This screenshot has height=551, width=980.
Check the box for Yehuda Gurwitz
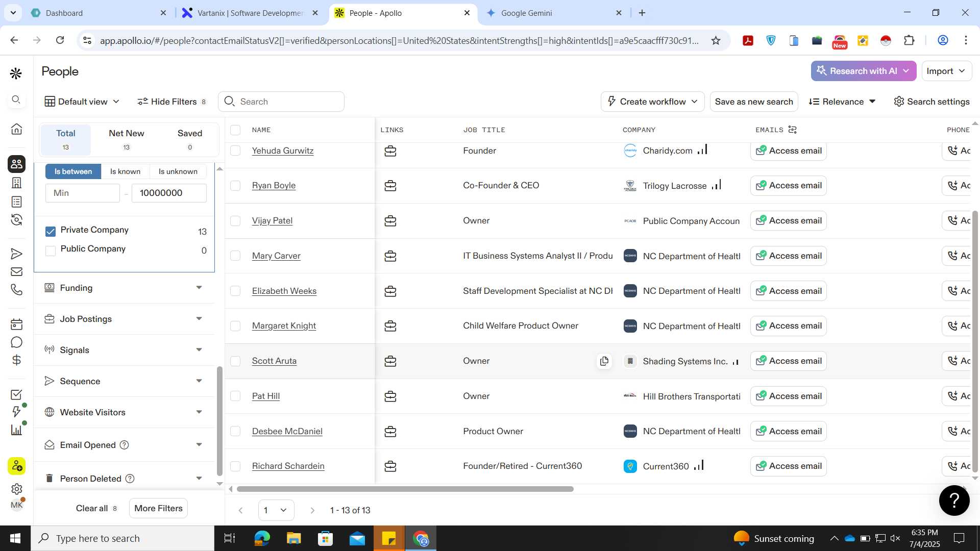coord(235,151)
